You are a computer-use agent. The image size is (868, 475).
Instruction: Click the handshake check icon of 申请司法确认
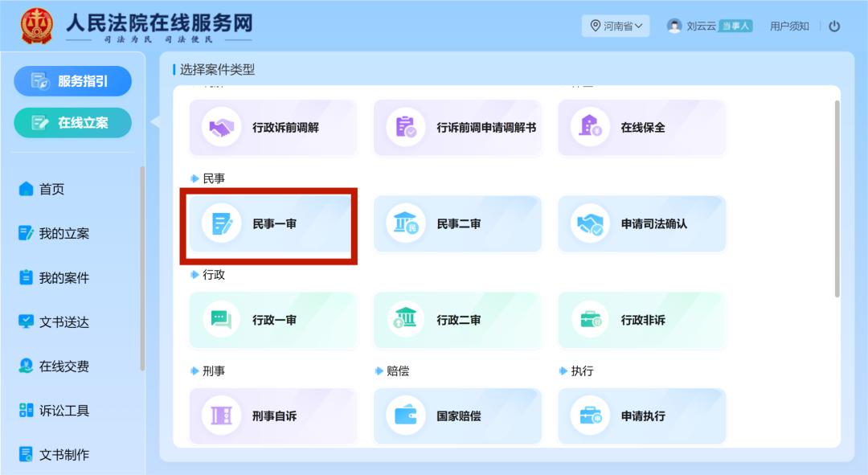pyautogui.click(x=590, y=223)
